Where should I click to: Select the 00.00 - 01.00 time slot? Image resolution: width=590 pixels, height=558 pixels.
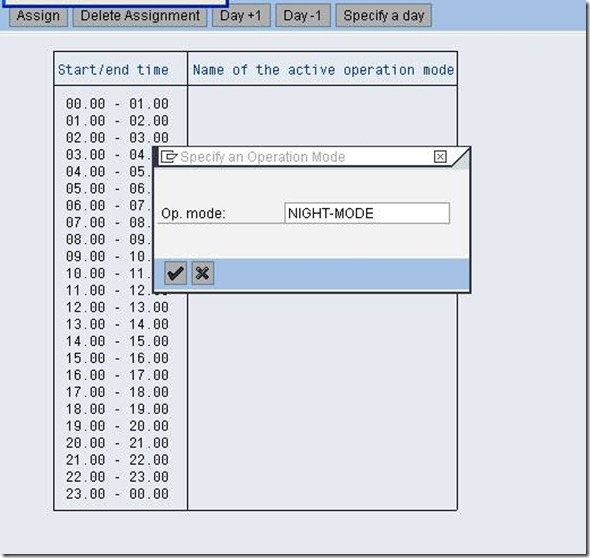pos(117,103)
